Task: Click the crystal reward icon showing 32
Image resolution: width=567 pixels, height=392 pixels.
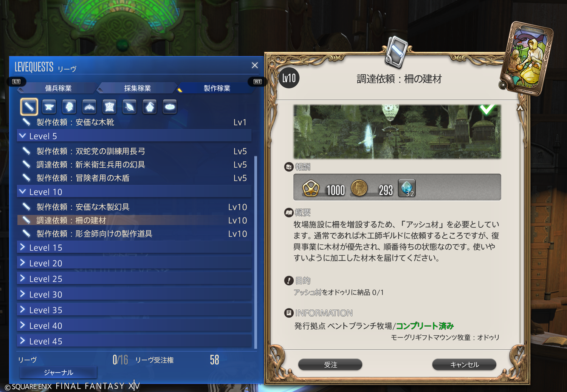Action: coord(407,188)
